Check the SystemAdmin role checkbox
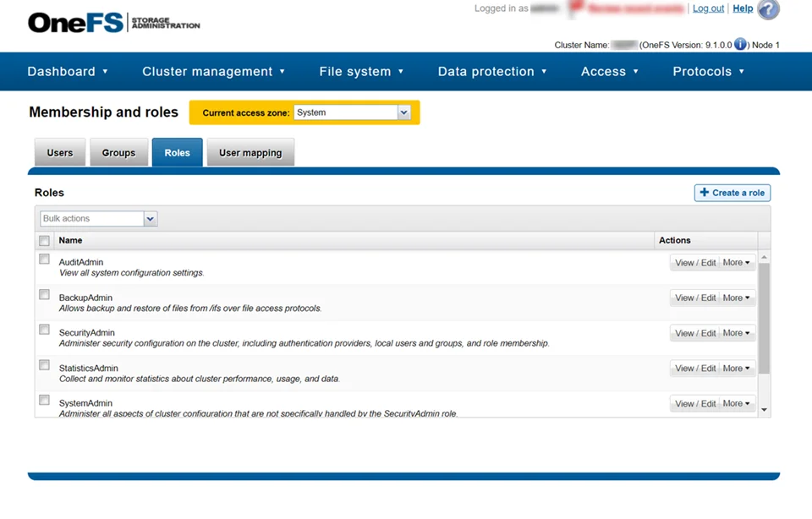812x519 pixels. point(45,400)
